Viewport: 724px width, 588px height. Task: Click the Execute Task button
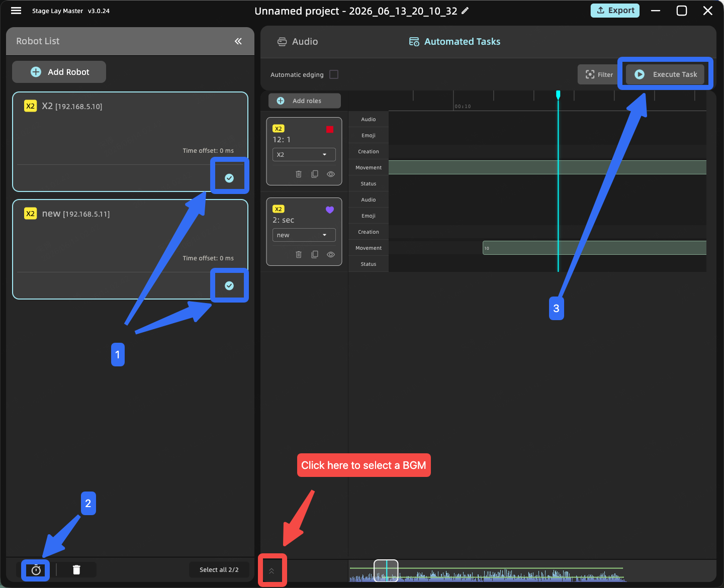tap(665, 74)
